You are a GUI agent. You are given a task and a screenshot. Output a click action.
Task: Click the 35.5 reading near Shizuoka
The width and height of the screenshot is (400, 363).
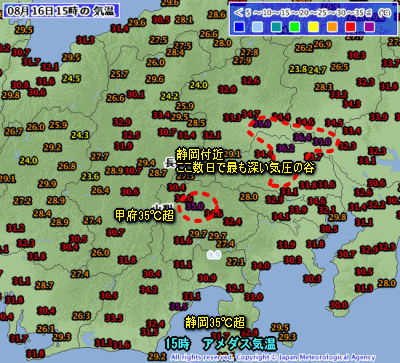coord(178,306)
